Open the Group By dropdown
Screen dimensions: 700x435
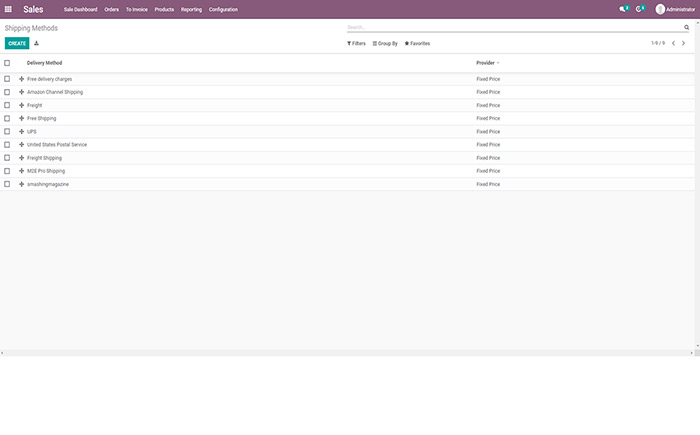click(x=385, y=44)
